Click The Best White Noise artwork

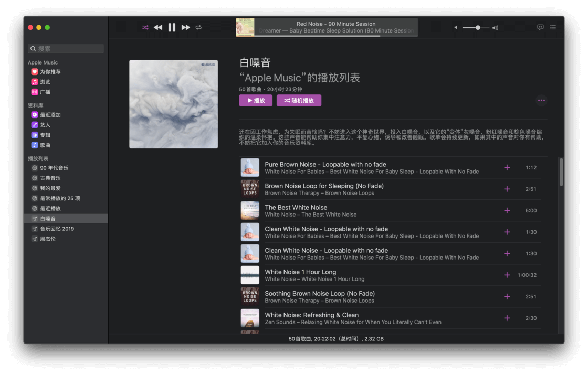coord(250,211)
